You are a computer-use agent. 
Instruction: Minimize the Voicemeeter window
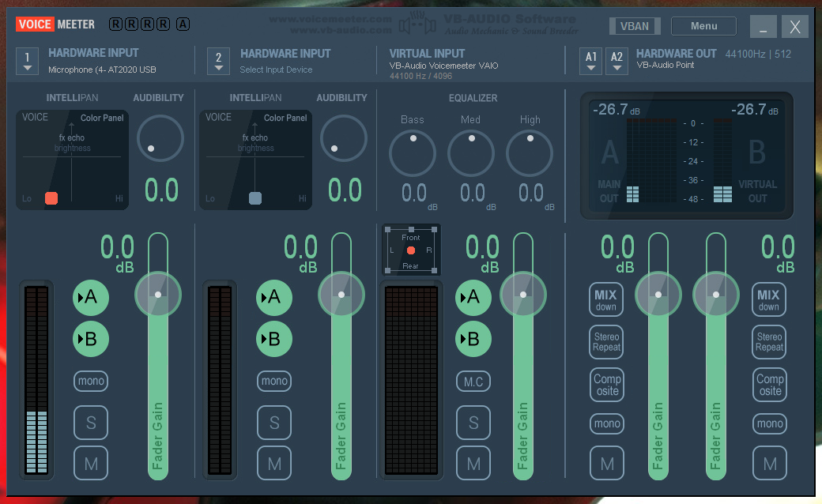tap(764, 26)
